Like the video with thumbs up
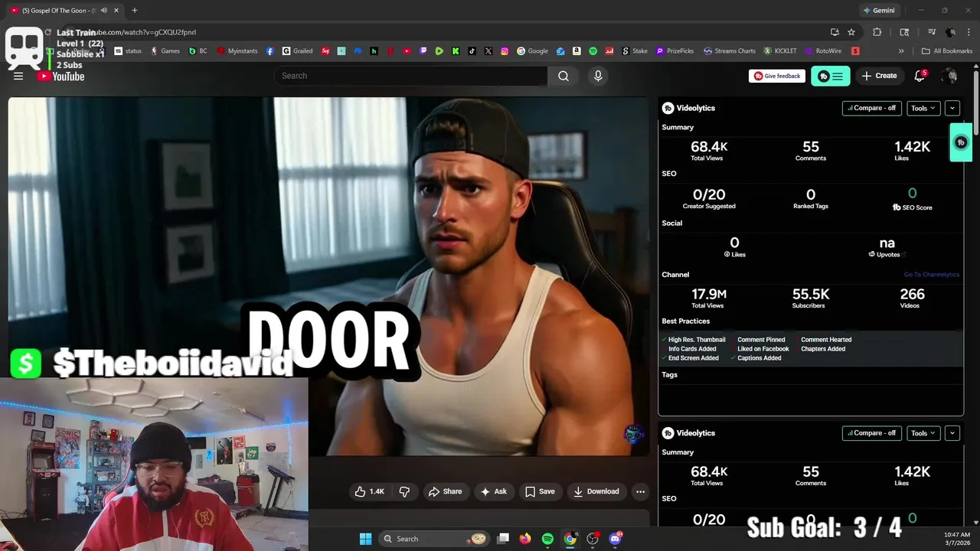Image resolution: width=980 pixels, height=551 pixels. coord(369,491)
